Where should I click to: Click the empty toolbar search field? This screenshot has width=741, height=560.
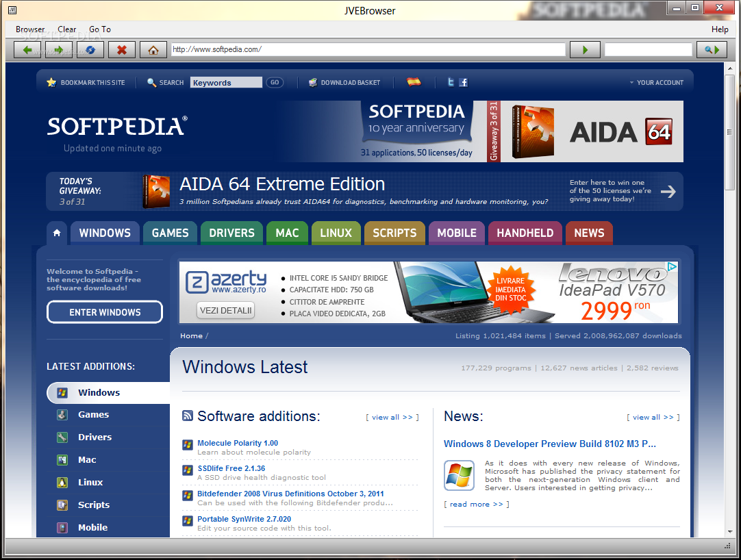[649, 49]
